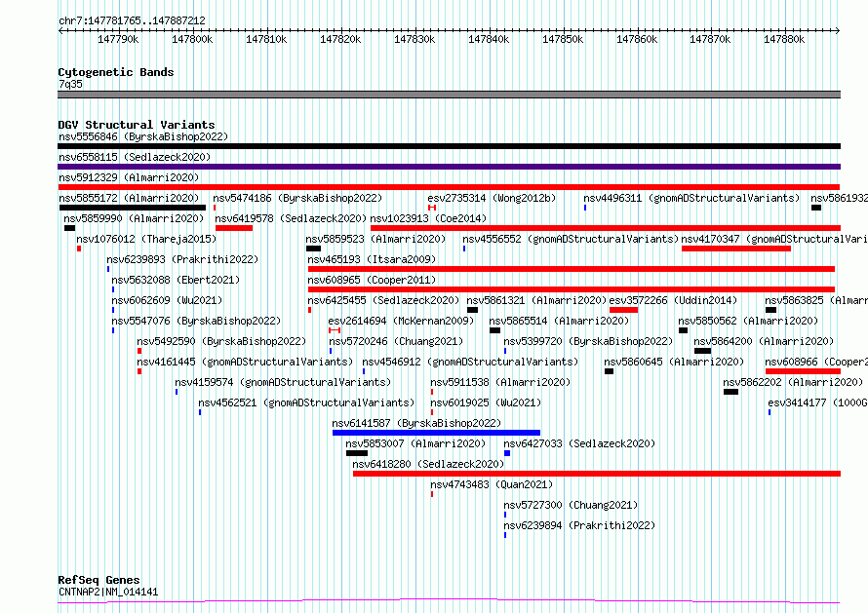Select nsv5399720 (ByrskaBishop2022) label
This screenshot has width=868, height=613.
pos(588,341)
